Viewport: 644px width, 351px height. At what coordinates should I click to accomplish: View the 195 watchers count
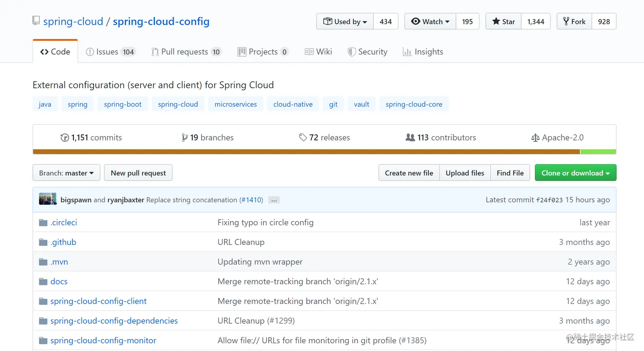pyautogui.click(x=467, y=21)
